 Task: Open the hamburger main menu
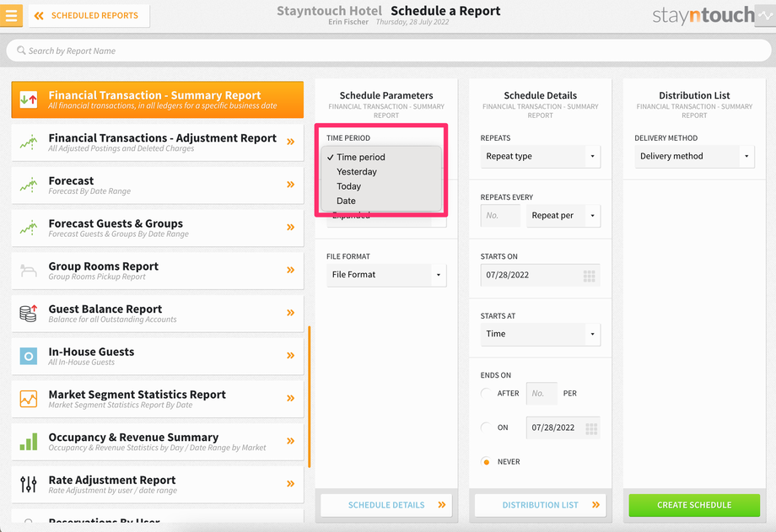(11, 15)
